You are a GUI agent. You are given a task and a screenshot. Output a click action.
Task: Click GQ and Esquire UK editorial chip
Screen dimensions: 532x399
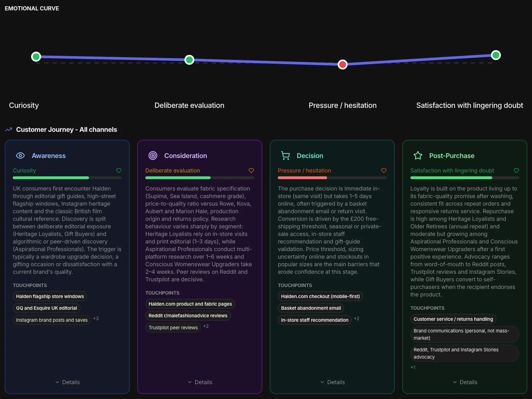[x=46, y=308]
